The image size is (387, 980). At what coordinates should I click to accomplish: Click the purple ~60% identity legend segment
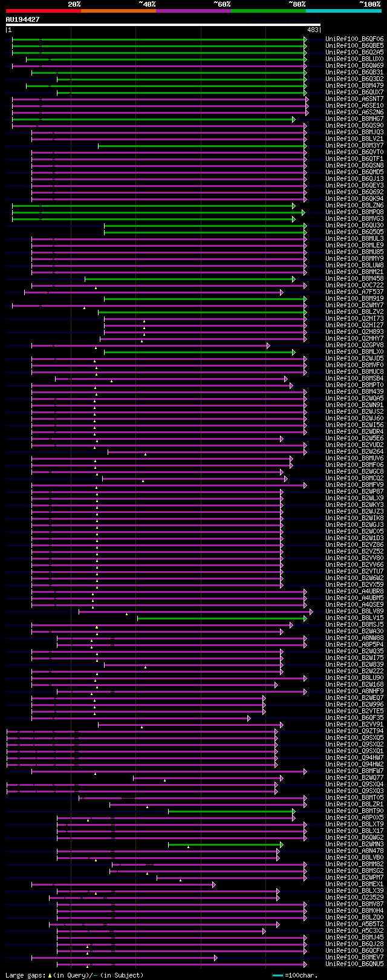[193, 10]
